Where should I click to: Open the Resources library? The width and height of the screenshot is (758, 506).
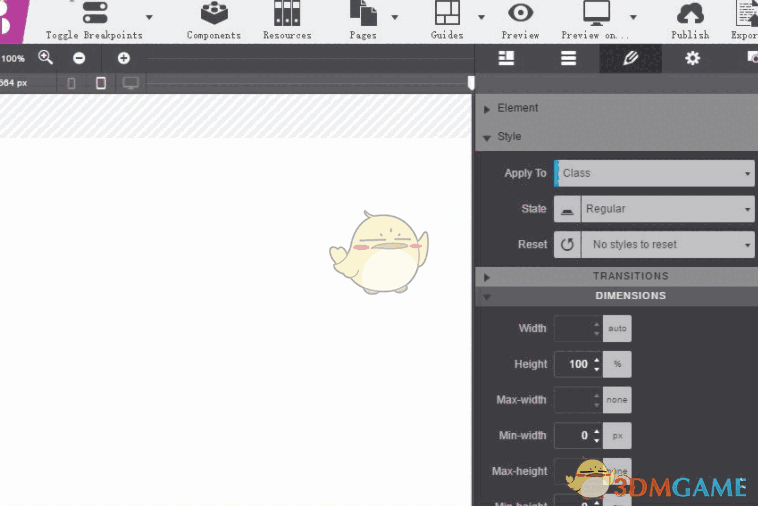coord(287,14)
